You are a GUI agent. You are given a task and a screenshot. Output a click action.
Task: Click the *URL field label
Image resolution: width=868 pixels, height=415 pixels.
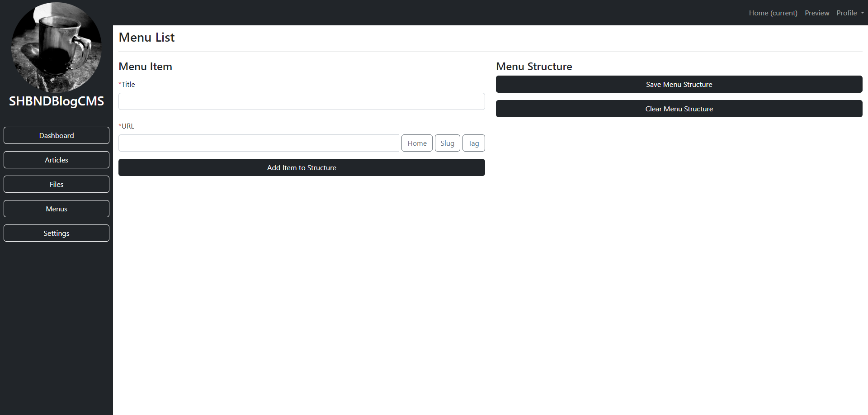[127, 126]
